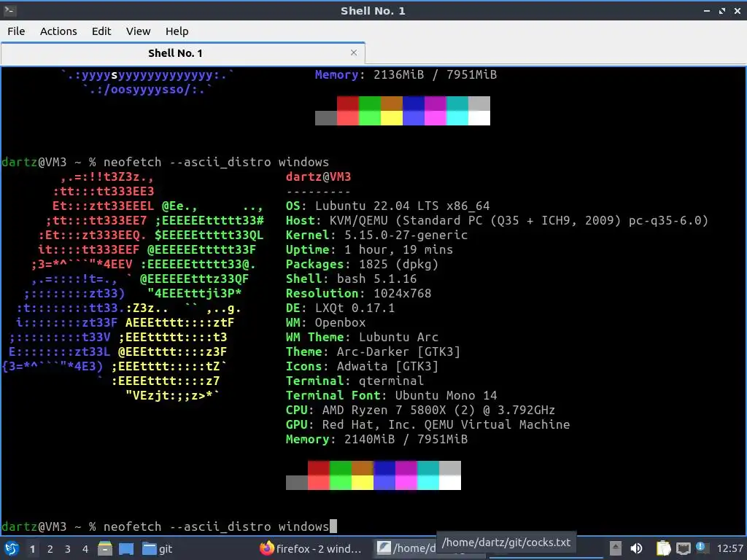Click the 'Terminal: qterminal' line
The width and height of the screenshot is (747, 560).
point(355,381)
